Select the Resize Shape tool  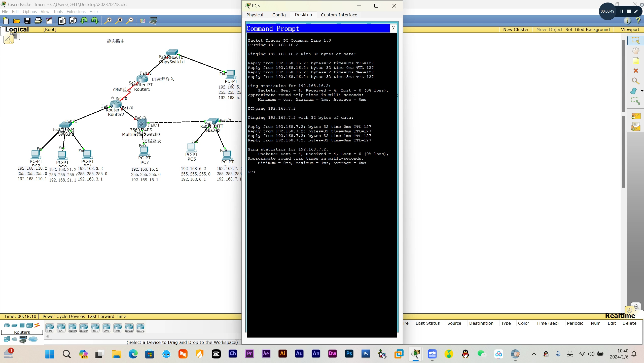point(635,101)
